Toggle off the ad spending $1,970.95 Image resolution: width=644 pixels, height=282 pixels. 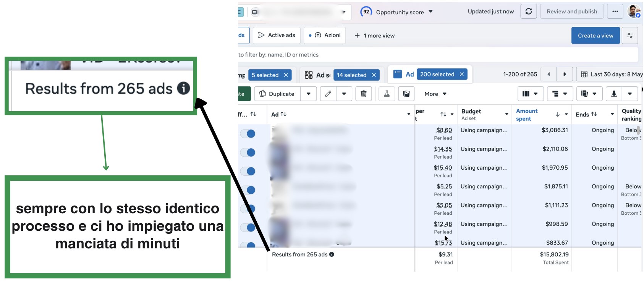[248, 171]
